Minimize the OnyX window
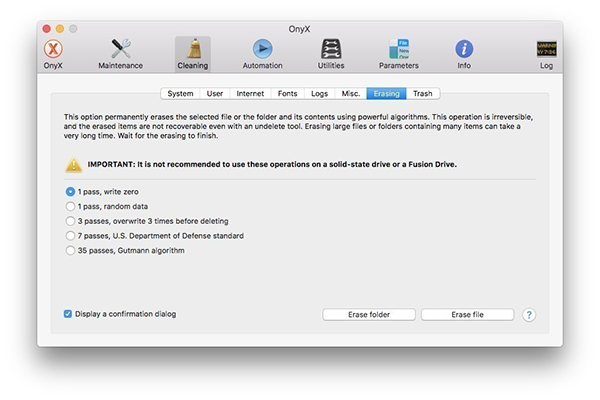600x400 pixels. pyautogui.click(x=60, y=29)
